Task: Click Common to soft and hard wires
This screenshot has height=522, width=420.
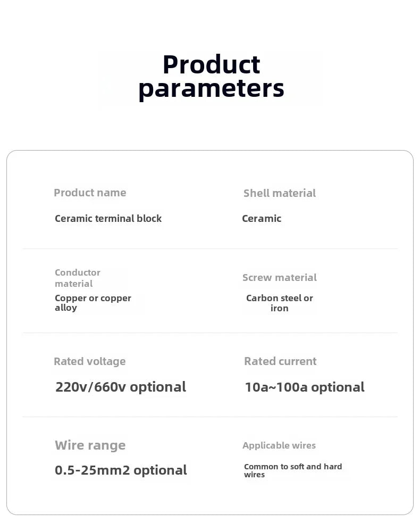Action: pos(293,470)
